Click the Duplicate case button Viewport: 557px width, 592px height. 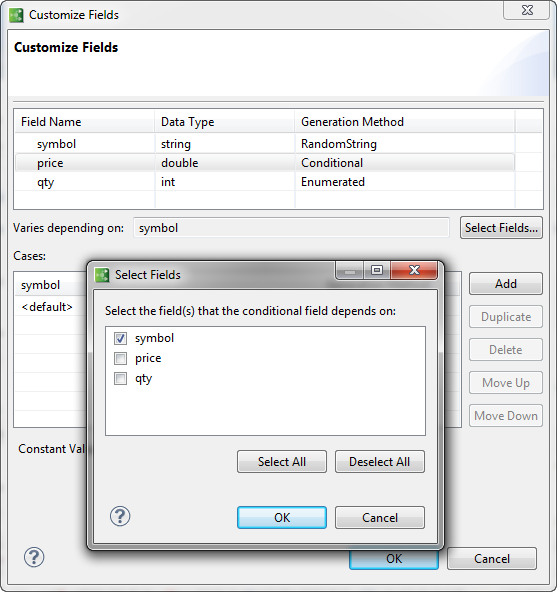coord(506,316)
